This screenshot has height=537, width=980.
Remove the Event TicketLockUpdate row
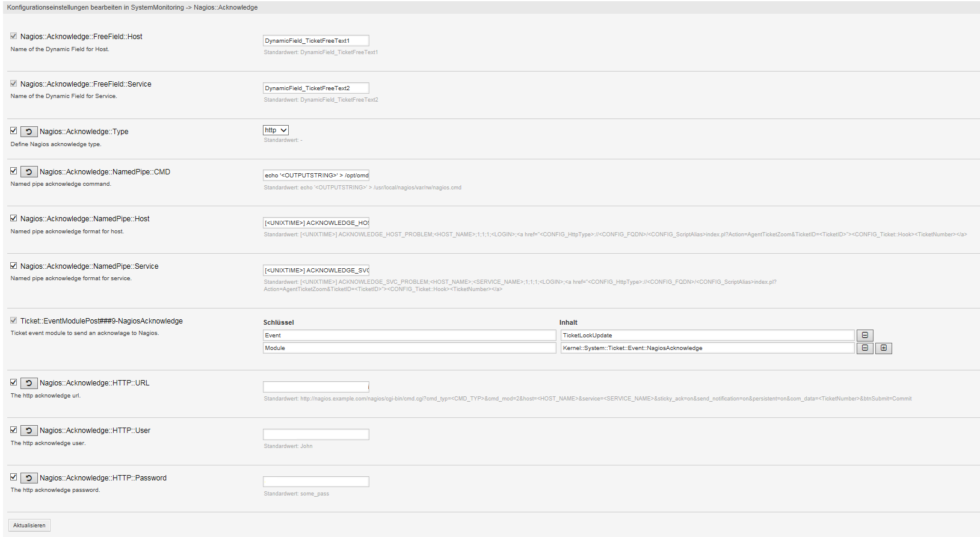864,336
